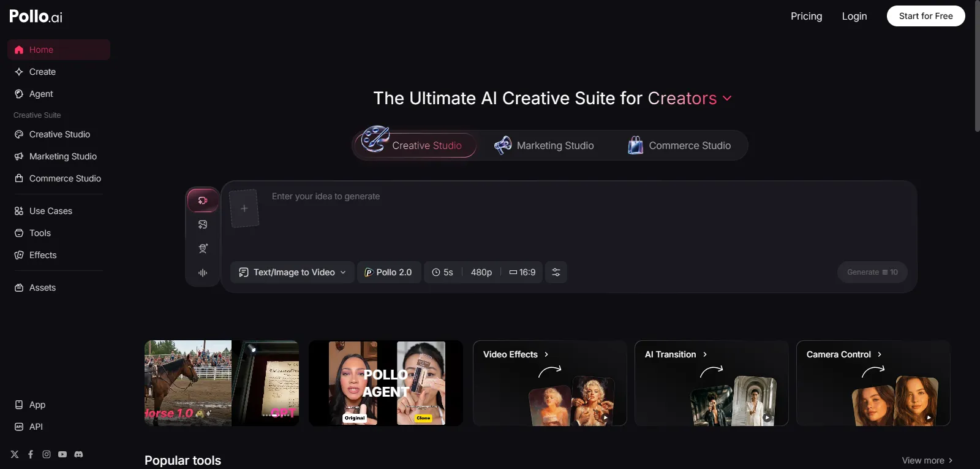
Task: Open Pollo's YouTube channel
Action: click(x=62, y=454)
